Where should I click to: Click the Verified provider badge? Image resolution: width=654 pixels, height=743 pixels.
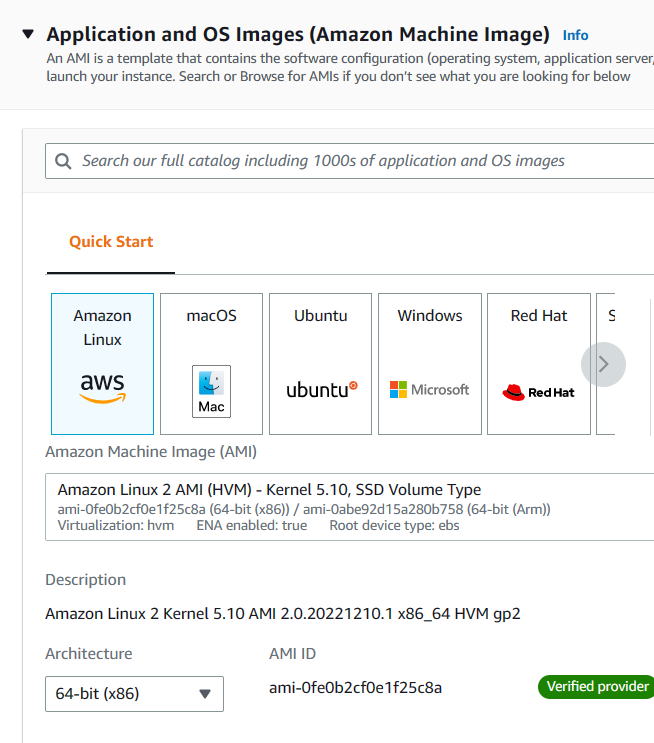[x=596, y=687]
